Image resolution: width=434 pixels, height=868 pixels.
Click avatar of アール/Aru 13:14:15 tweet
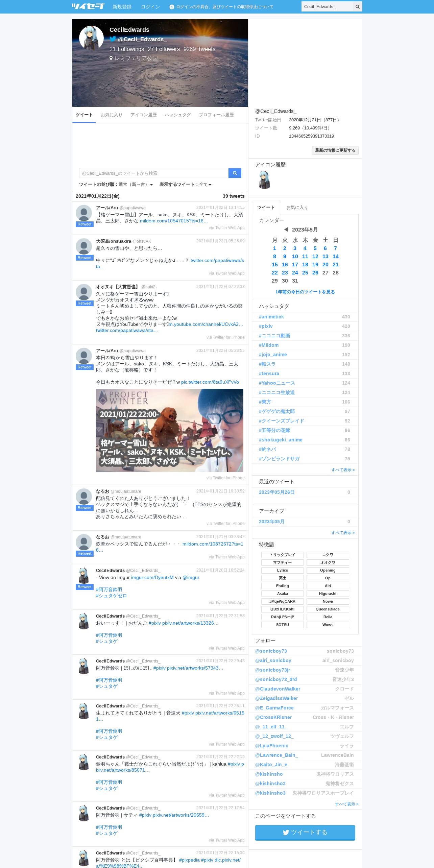point(84,213)
